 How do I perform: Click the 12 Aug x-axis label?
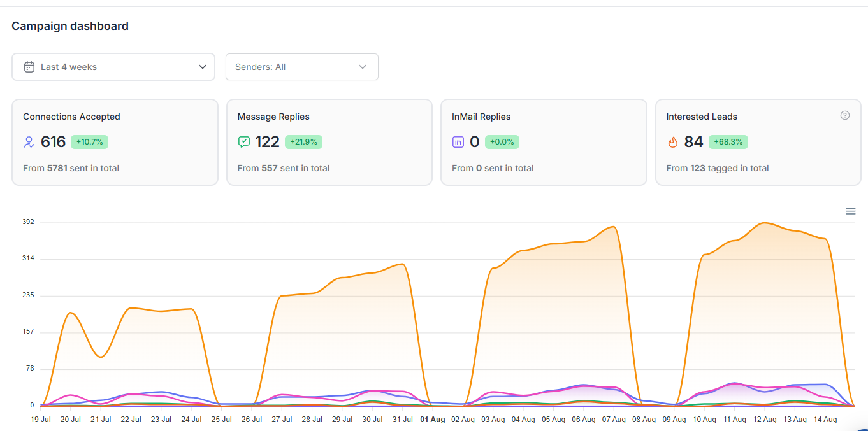click(765, 420)
